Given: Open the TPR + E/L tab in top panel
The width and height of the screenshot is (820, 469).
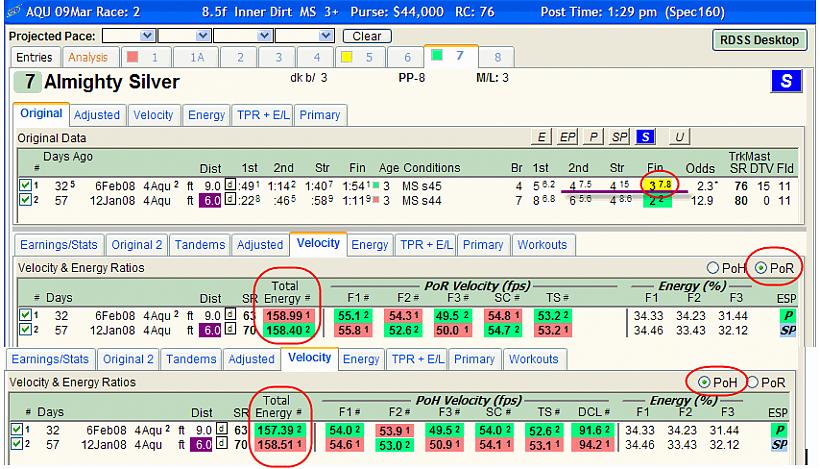Looking at the screenshot, I should click(x=263, y=115).
